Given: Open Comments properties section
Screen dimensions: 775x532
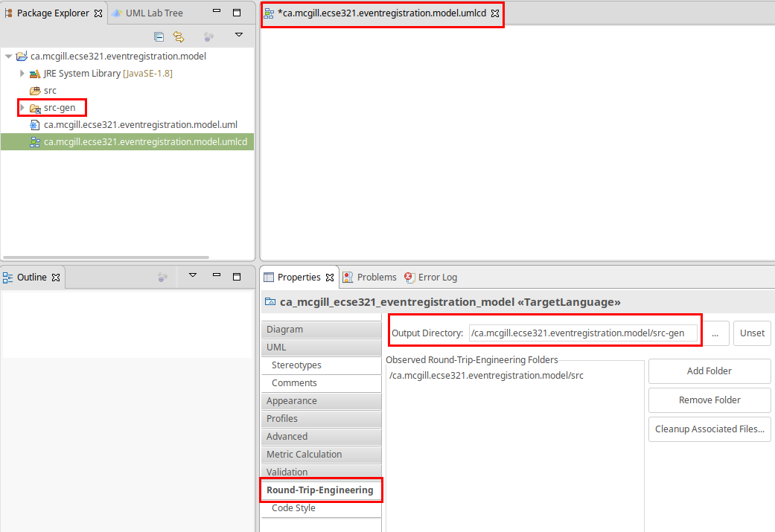Looking at the screenshot, I should pos(322,383).
